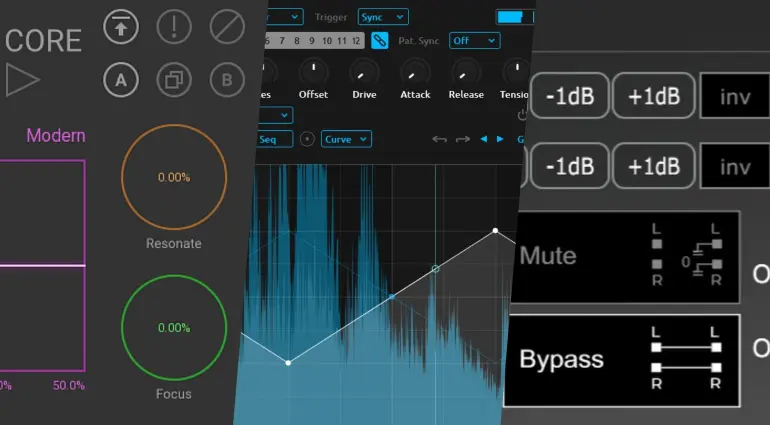Screen dimensions: 770x425
Task: Click the copy A to B icon
Action: coord(174,80)
